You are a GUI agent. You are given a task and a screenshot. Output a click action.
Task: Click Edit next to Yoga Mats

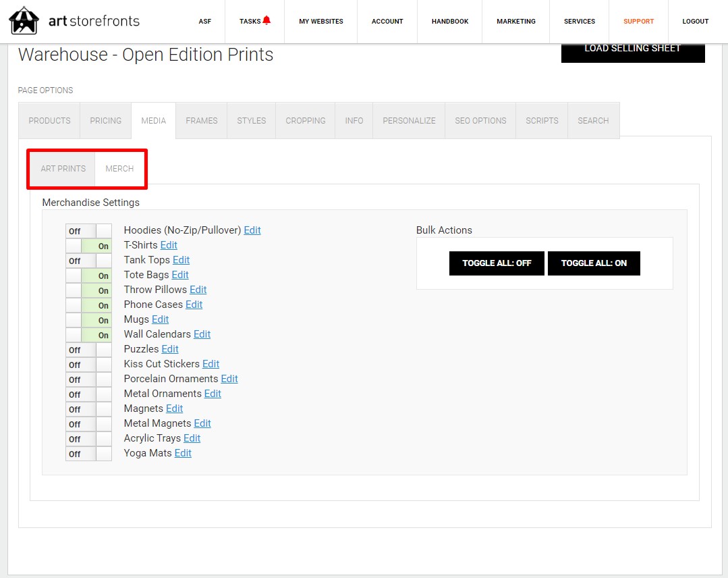coord(183,454)
